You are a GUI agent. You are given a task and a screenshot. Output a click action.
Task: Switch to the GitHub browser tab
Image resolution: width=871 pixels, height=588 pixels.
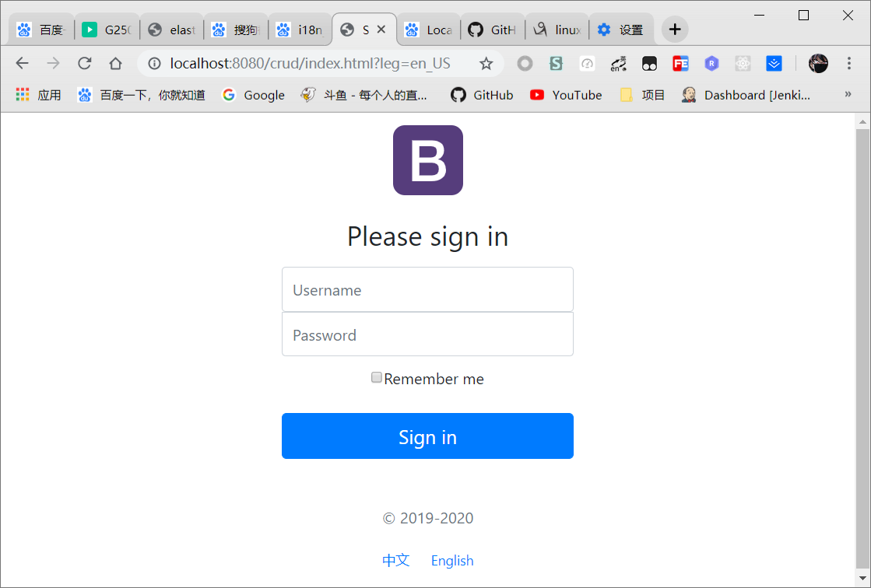pyautogui.click(x=493, y=30)
